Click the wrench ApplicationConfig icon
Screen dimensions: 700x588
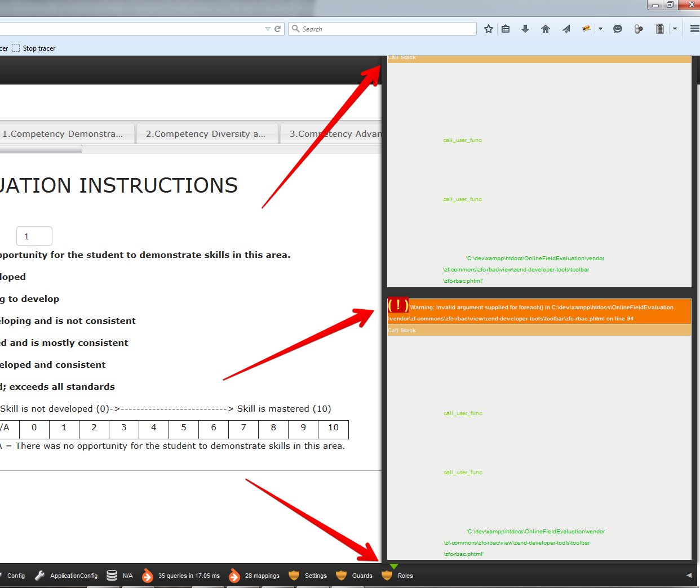[x=39, y=576]
